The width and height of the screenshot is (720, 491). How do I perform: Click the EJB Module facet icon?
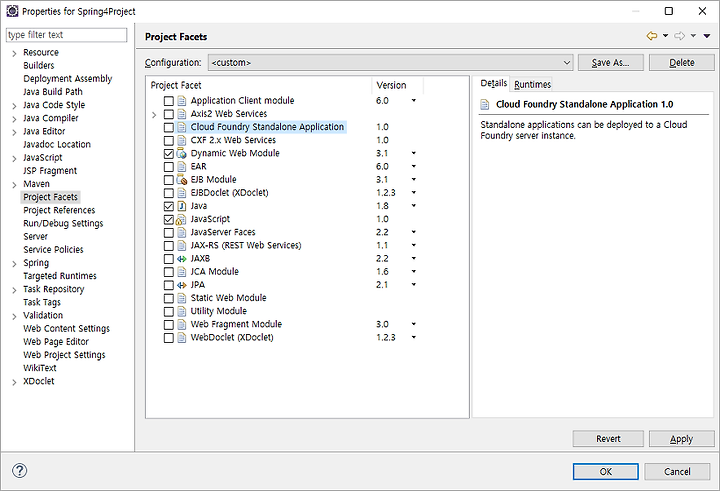coord(182,180)
